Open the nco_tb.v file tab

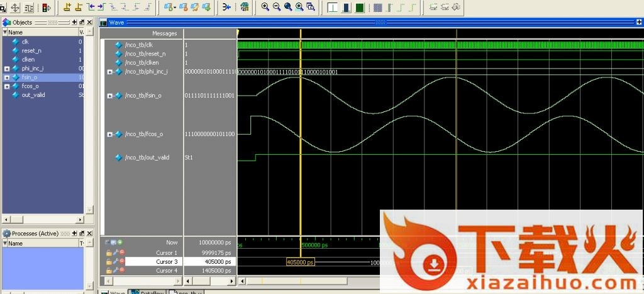point(187,292)
